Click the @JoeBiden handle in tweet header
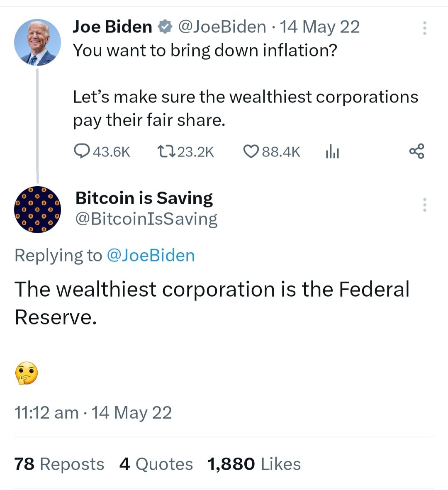This screenshot has width=448, height=490. pos(222,27)
